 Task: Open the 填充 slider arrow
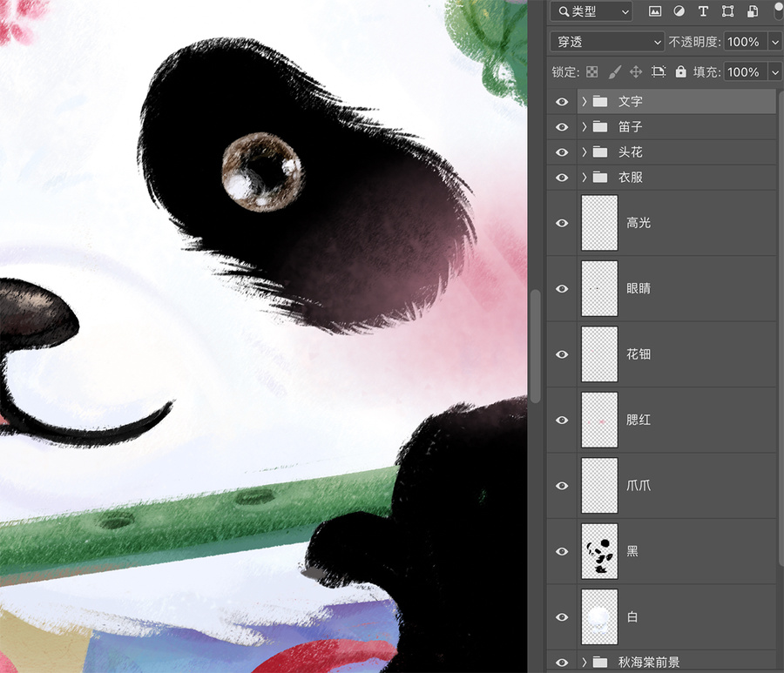775,72
